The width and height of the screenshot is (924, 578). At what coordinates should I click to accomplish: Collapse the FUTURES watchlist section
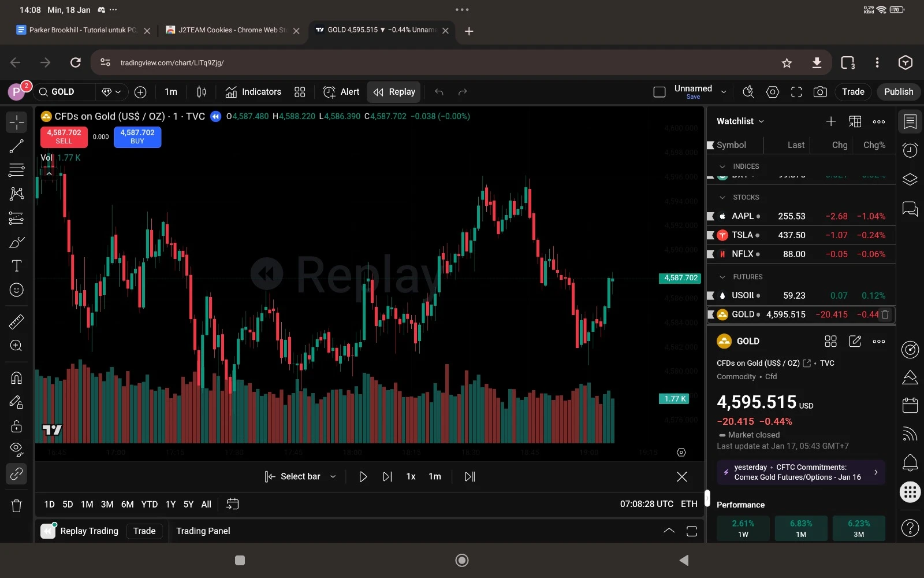point(722,277)
